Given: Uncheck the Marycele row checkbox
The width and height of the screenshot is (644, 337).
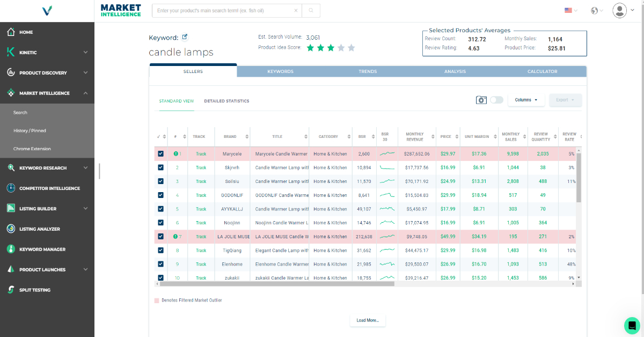Looking at the screenshot, I should coord(160,154).
